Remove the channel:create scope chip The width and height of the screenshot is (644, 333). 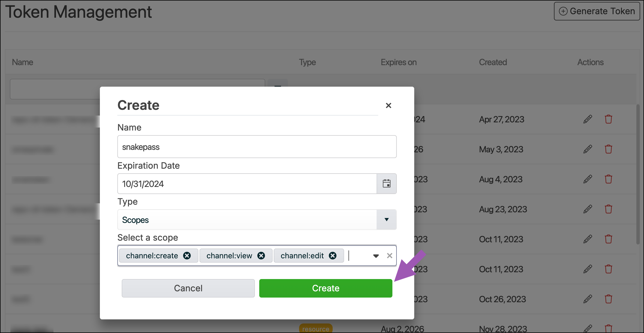click(187, 256)
